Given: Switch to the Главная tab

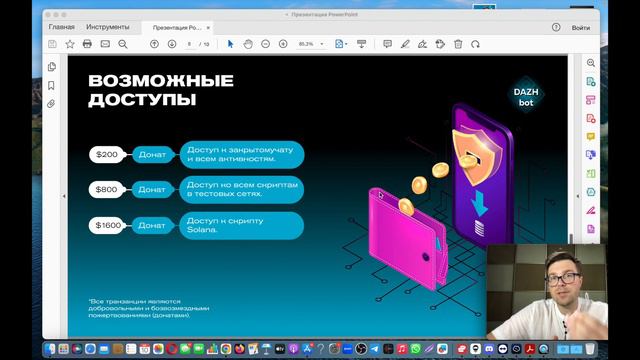Looking at the screenshot, I should [x=62, y=27].
